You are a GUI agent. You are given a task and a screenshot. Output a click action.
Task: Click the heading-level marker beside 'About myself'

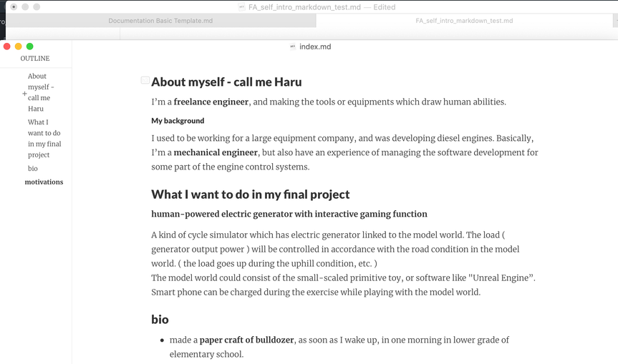click(x=145, y=80)
